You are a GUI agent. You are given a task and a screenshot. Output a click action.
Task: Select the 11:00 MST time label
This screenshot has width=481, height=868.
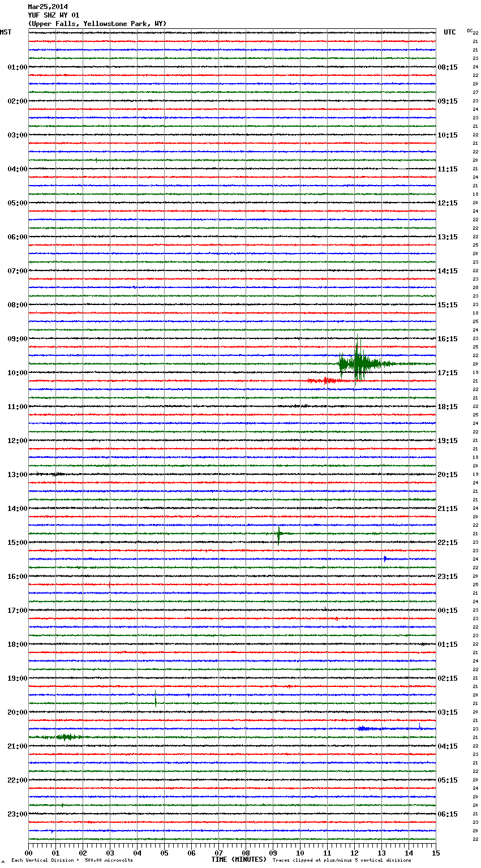pyautogui.click(x=18, y=407)
